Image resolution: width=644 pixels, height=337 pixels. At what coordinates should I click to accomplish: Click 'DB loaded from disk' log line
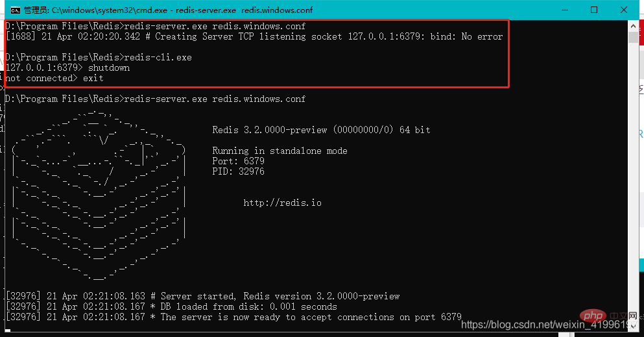click(x=171, y=306)
